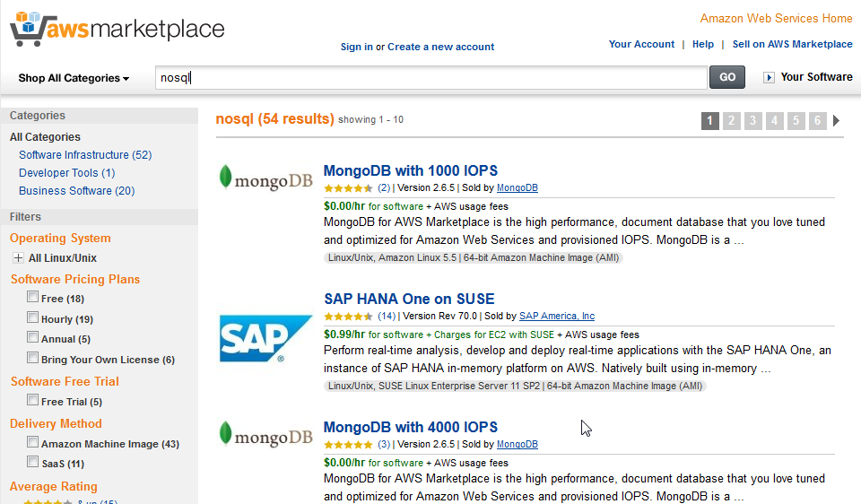Click the Sign in link
Image resolution: width=861 pixels, height=504 pixels.
(356, 47)
